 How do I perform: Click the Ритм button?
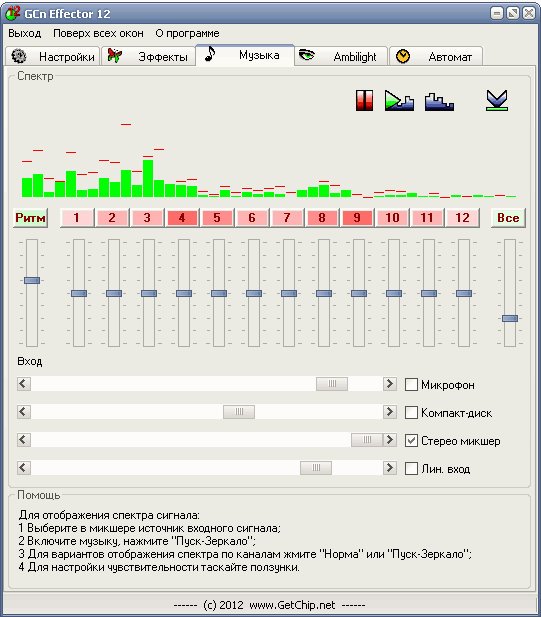tap(30, 218)
